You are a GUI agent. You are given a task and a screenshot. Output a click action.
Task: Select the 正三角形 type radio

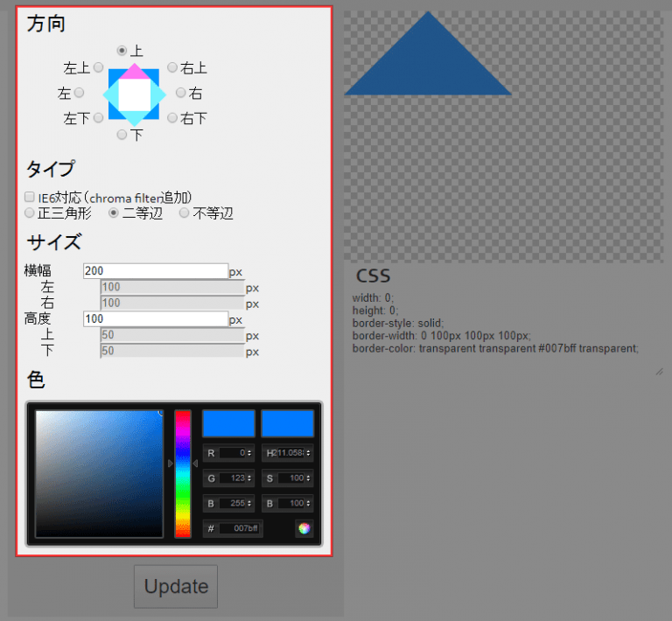pos(30,213)
